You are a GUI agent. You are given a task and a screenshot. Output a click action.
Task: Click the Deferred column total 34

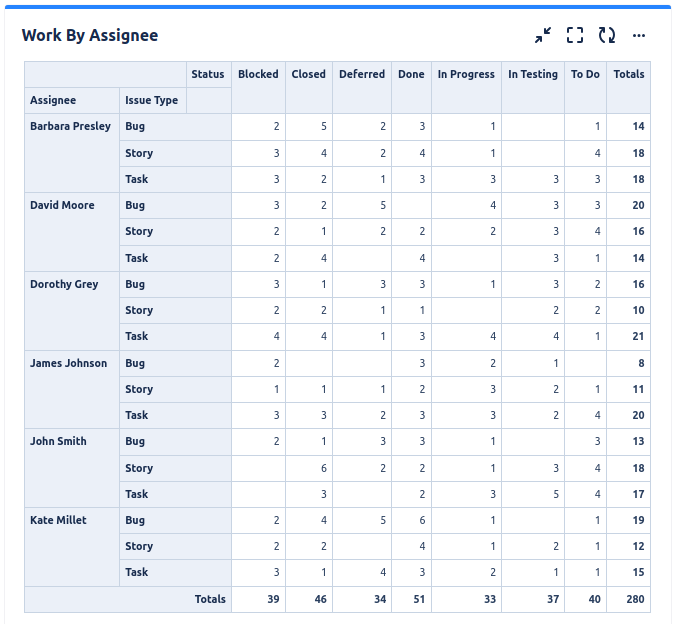[x=362, y=599]
